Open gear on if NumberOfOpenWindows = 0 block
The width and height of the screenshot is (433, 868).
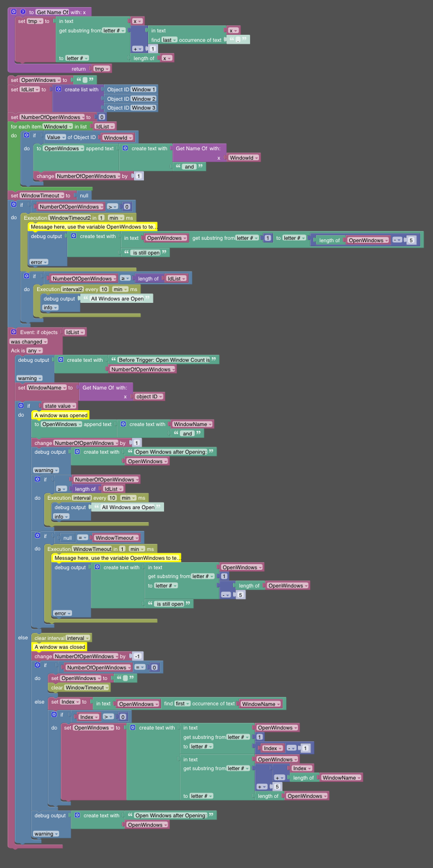click(37, 665)
